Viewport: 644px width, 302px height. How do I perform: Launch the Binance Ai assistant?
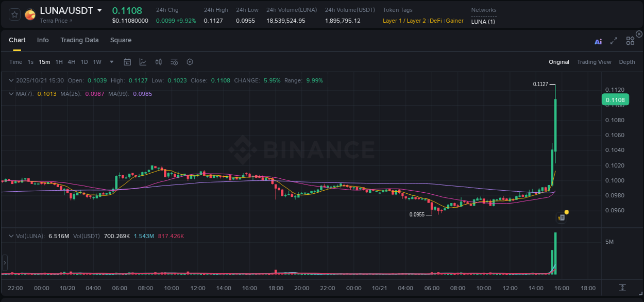click(598, 41)
